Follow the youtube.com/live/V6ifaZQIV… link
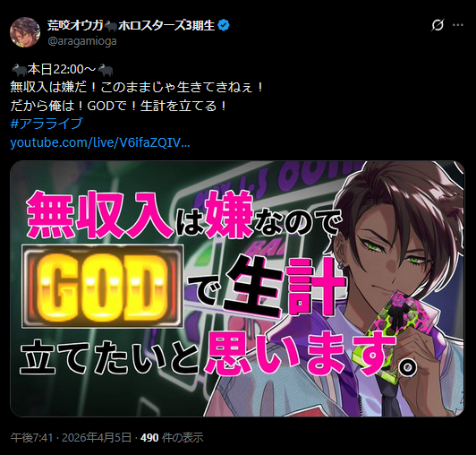This screenshot has width=476, height=455. coord(100,142)
